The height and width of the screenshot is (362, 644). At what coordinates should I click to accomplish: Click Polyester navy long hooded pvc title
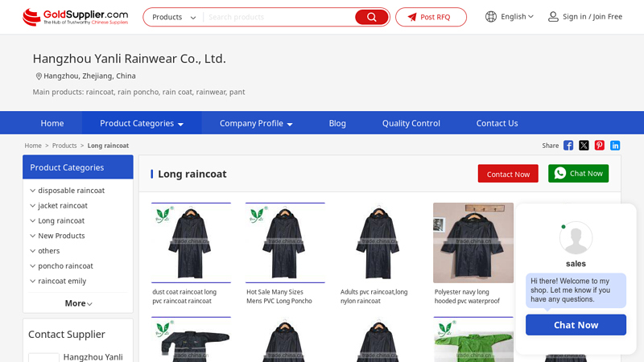pos(467,296)
